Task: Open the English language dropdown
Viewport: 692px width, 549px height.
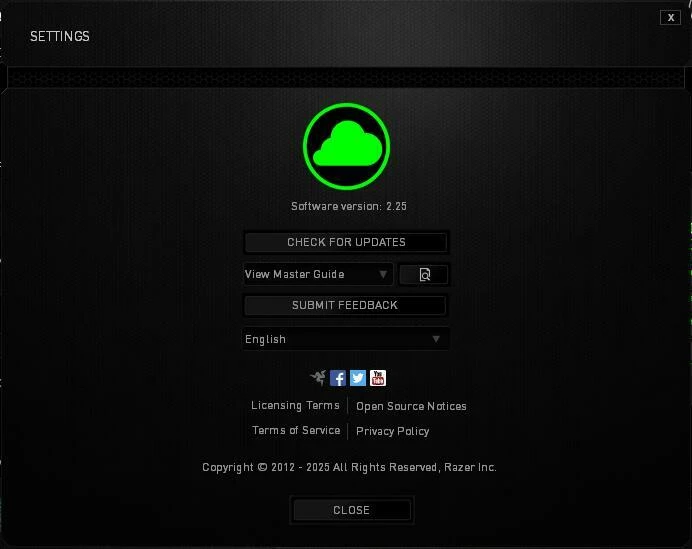Action: tap(346, 339)
